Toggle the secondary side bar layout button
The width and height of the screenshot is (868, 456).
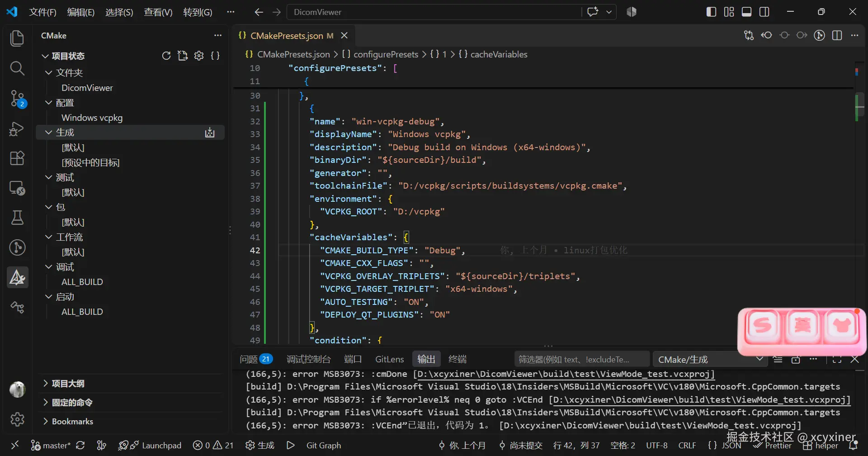(764, 12)
